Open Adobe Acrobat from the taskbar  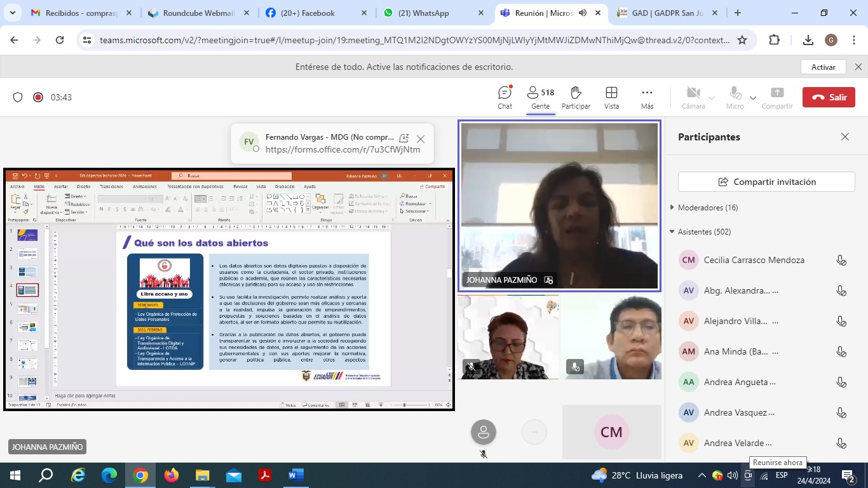265,475
